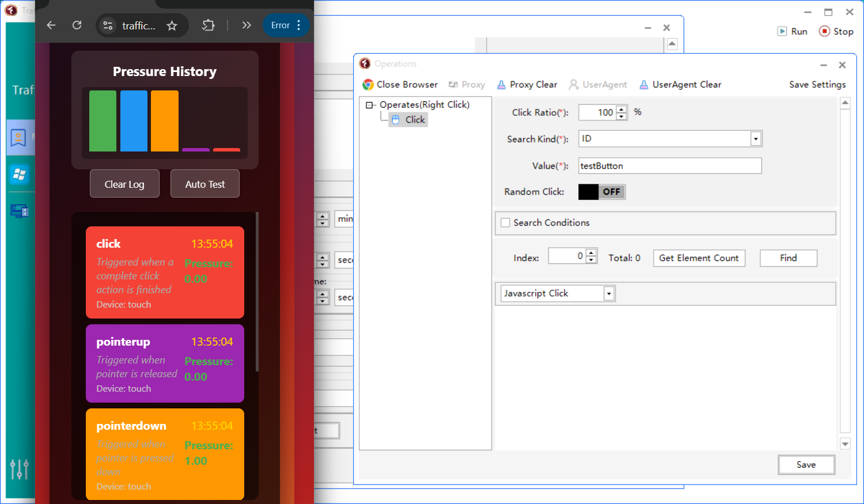Click Save Settings in the toolbar
The height and width of the screenshot is (504, 864).
click(817, 85)
